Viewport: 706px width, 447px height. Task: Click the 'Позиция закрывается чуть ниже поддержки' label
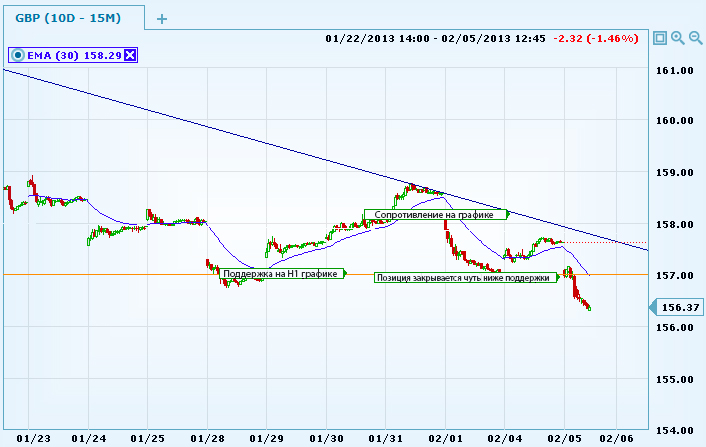[x=463, y=278]
